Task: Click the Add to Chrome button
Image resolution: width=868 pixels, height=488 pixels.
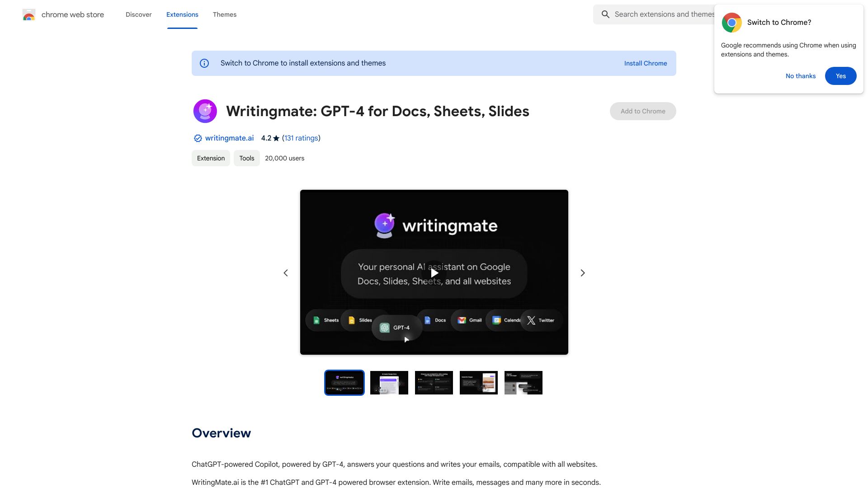Action: (643, 111)
